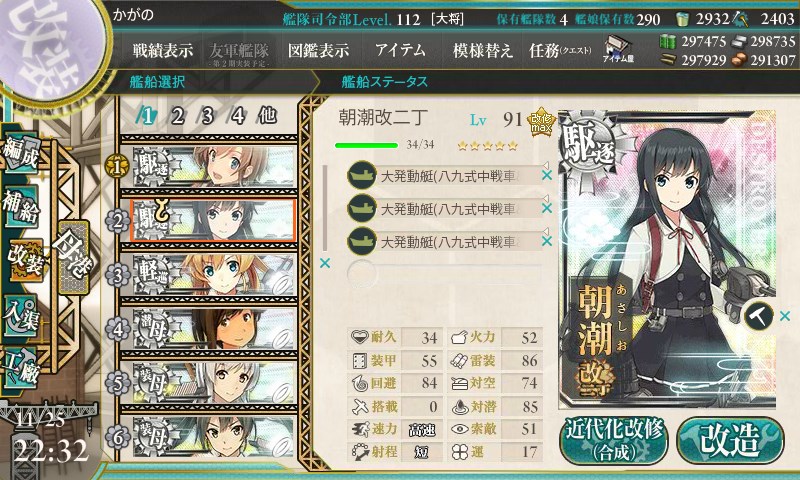
Task: Switch to fleet tab 2
Action: click(177, 116)
